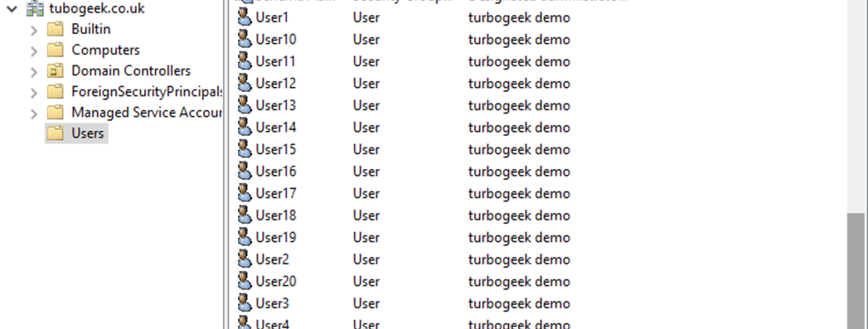The image size is (868, 329).
Task: Expand the Managed Service Accounts node
Action: pyautogui.click(x=34, y=114)
